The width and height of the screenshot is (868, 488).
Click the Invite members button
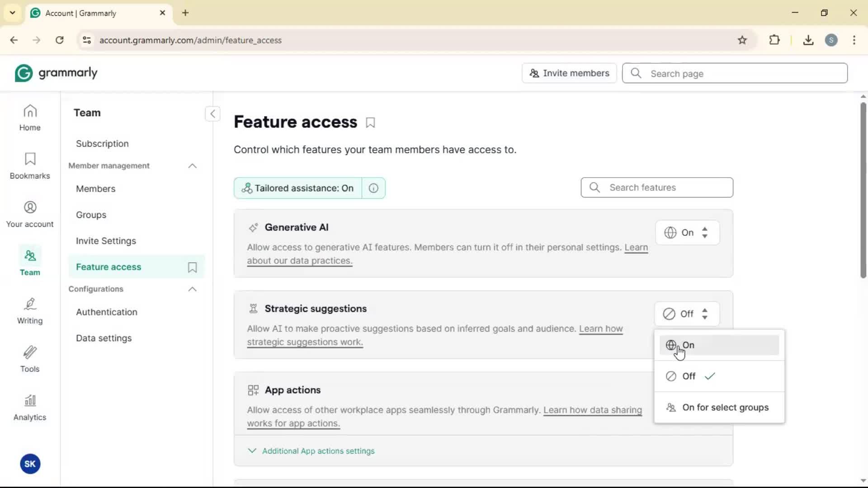point(569,73)
